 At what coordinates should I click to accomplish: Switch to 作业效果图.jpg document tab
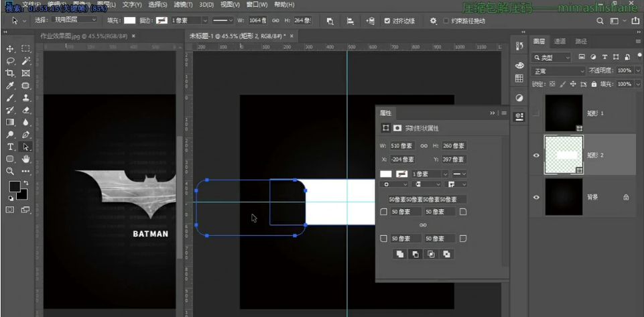point(84,36)
